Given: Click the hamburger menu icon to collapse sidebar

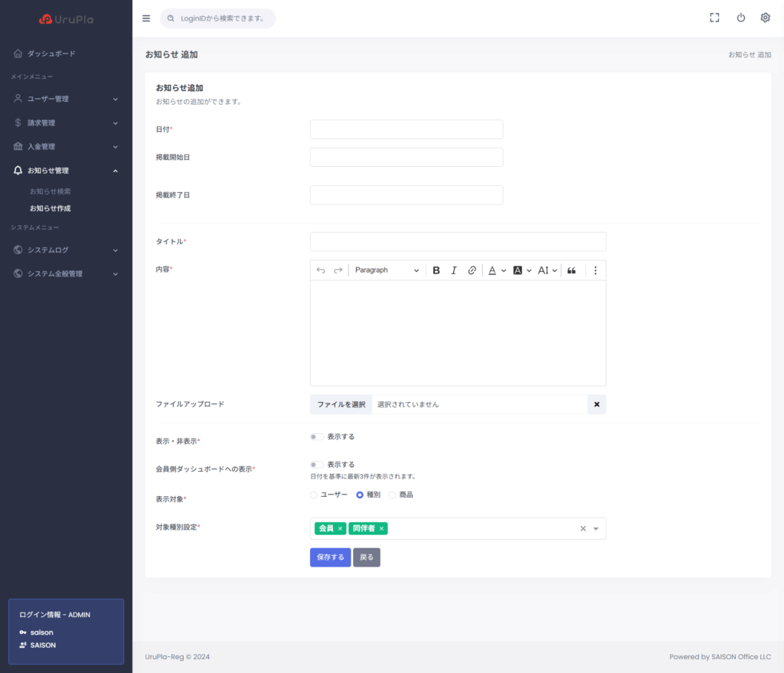Looking at the screenshot, I should tap(146, 18).
